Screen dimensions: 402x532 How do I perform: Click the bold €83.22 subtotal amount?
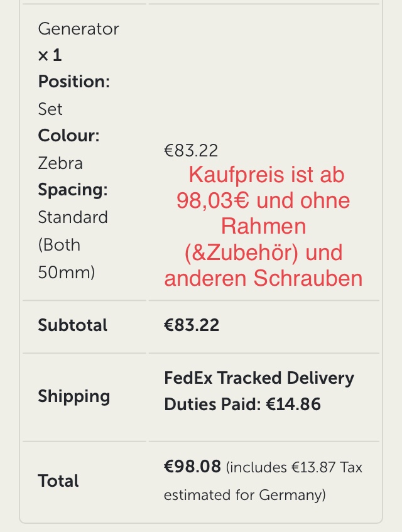click(x=192, y=325)
